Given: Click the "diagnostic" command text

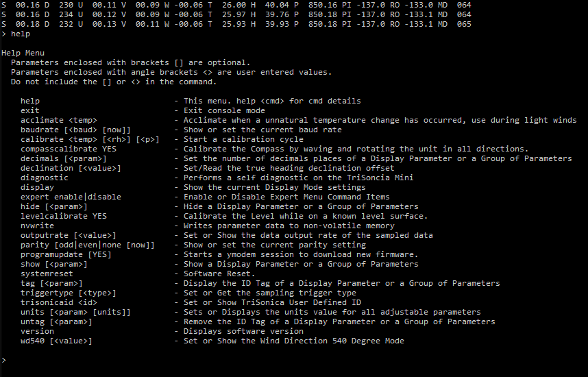Looking at the screenshot, I should (x=45, y=178).
